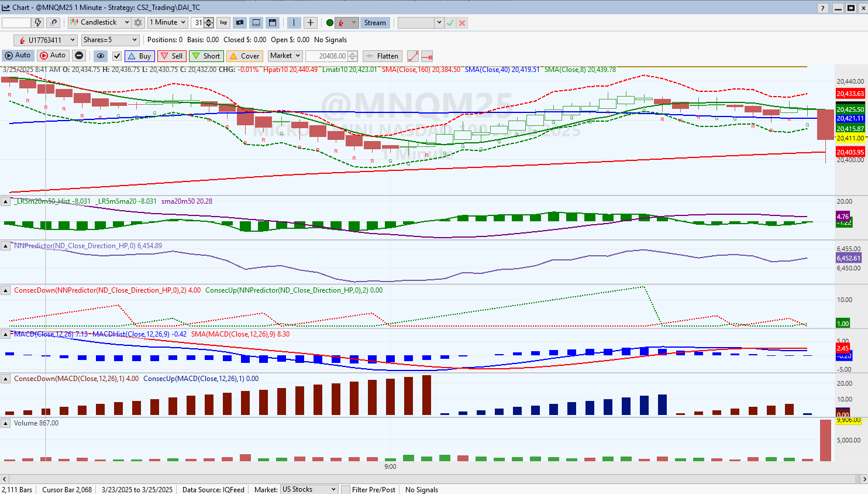868x494 pixels.
Task: Expand the Market order type dropdown
Action: [x=285, y=56]
